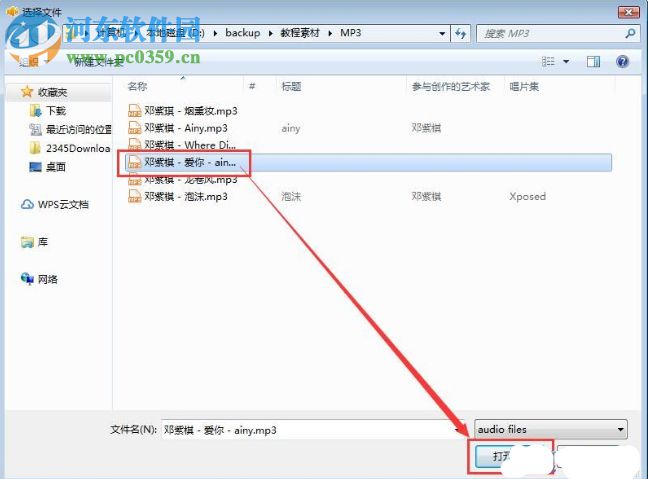Open 2345Downloads folder in sidebar
648x479 pixels.
(78, 148)
